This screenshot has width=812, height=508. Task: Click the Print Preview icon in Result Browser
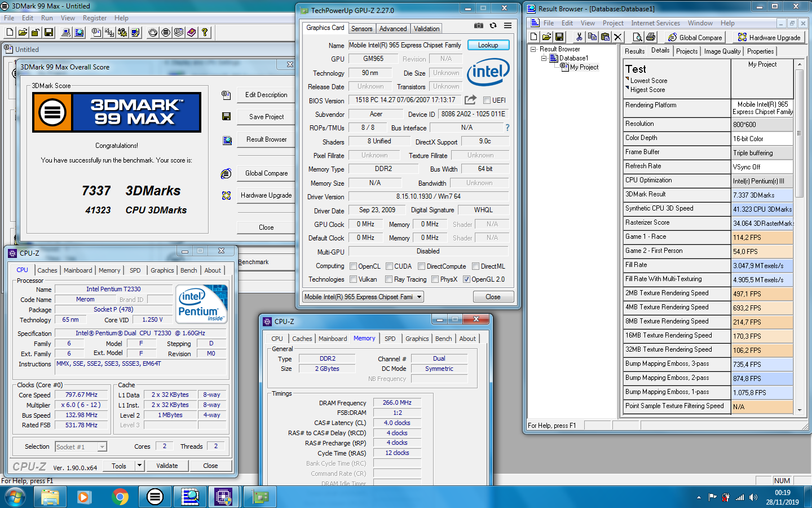coord(638,37)
